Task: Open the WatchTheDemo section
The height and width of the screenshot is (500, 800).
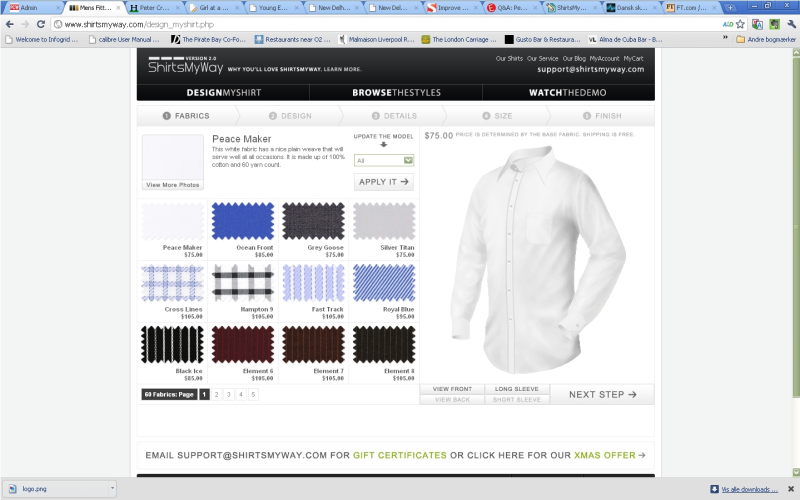Action: [x=568, y=92]
